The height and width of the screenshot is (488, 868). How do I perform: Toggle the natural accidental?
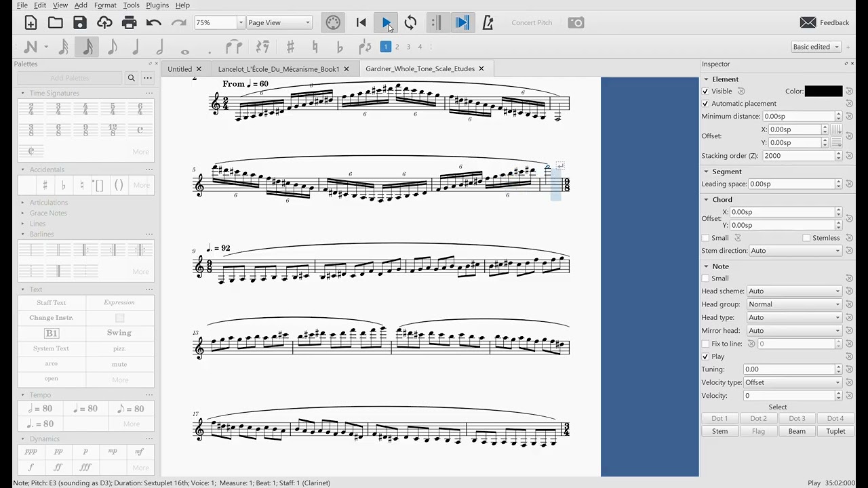pos(315,47)
